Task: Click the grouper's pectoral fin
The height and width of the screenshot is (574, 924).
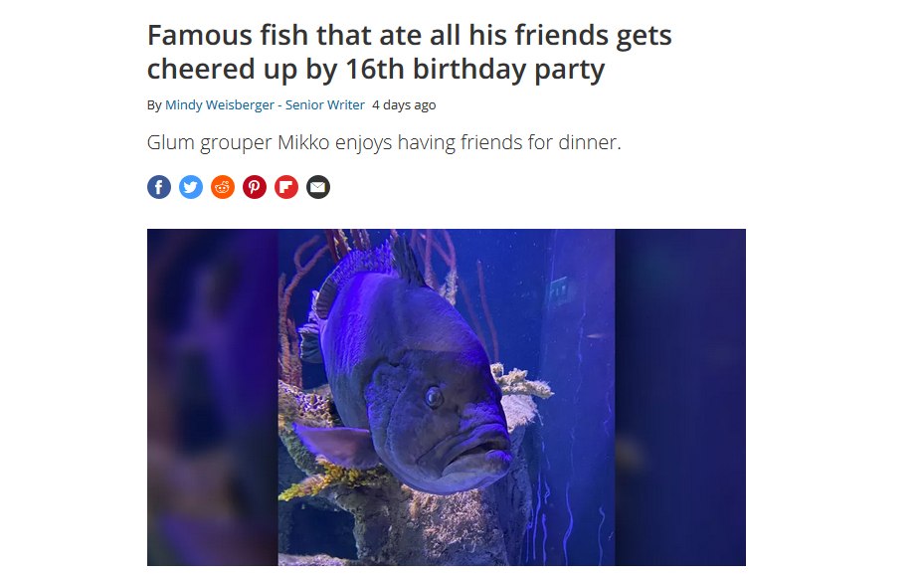Action: click(x=334, y=445)
